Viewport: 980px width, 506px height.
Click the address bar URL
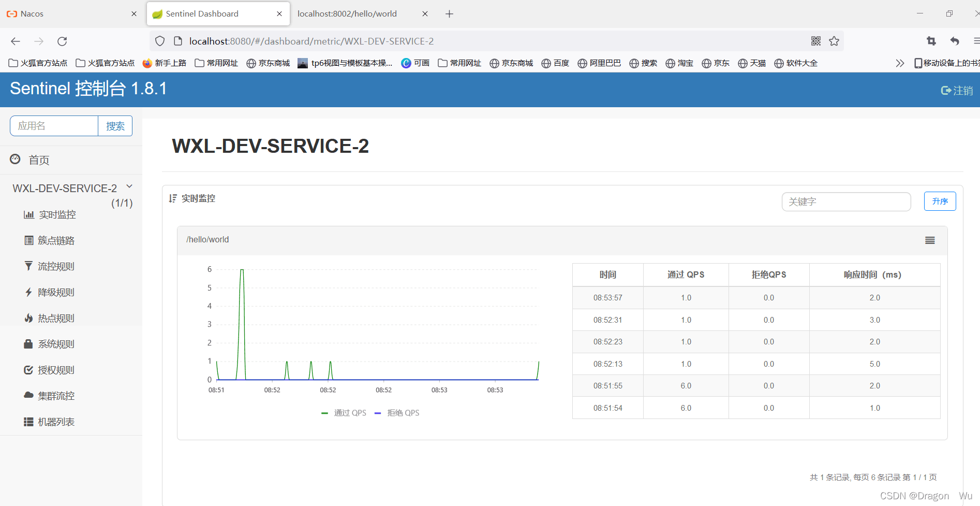(x=311, y=41)
